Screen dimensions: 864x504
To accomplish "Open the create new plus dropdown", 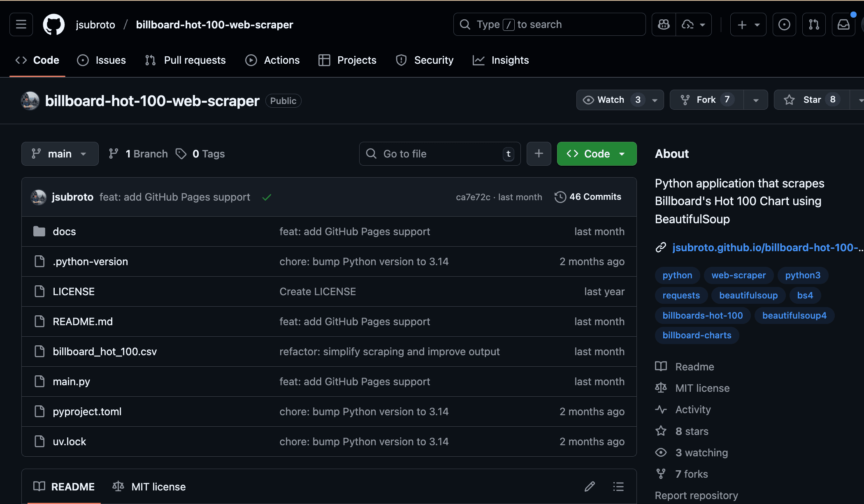I will click(x=748, y=25).
